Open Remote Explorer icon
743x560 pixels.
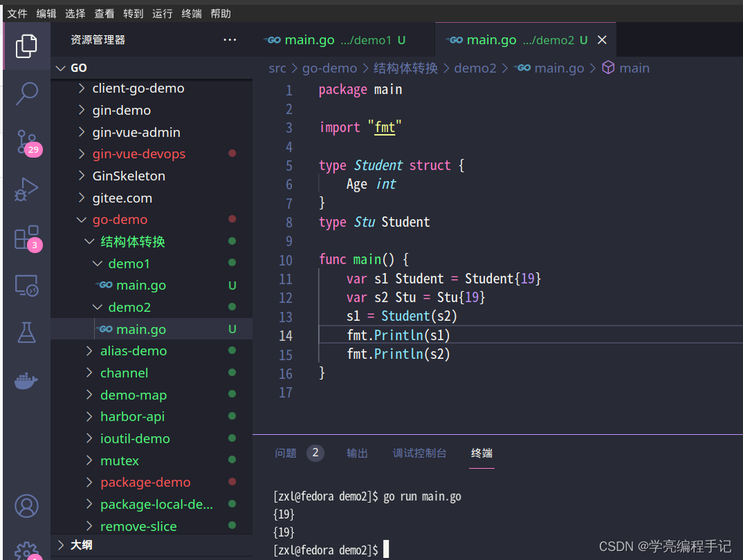pyautogui.click(x=26, y=286)
